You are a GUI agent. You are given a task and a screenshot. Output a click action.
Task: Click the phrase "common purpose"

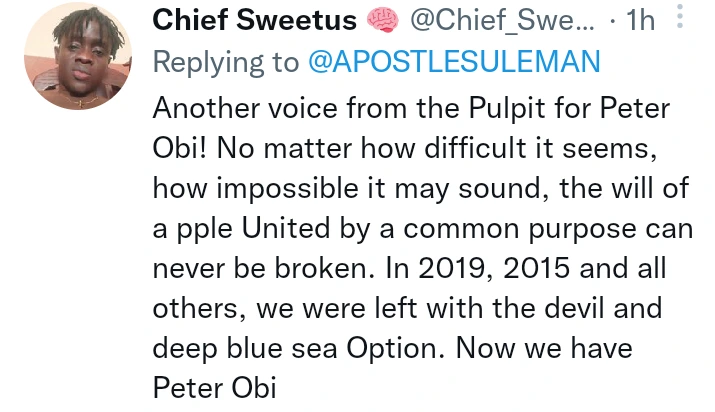514,229
